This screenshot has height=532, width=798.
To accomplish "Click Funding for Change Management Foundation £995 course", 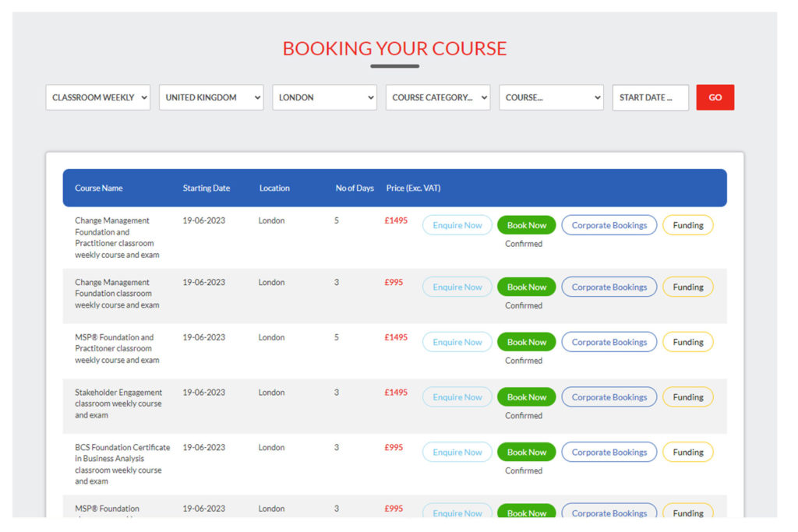I will click(687, 287).
